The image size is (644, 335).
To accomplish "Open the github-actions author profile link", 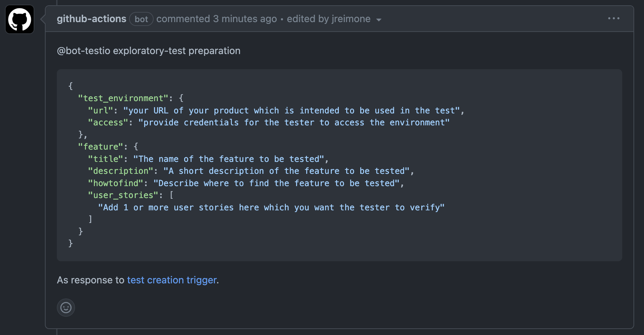I will point(91,19).
